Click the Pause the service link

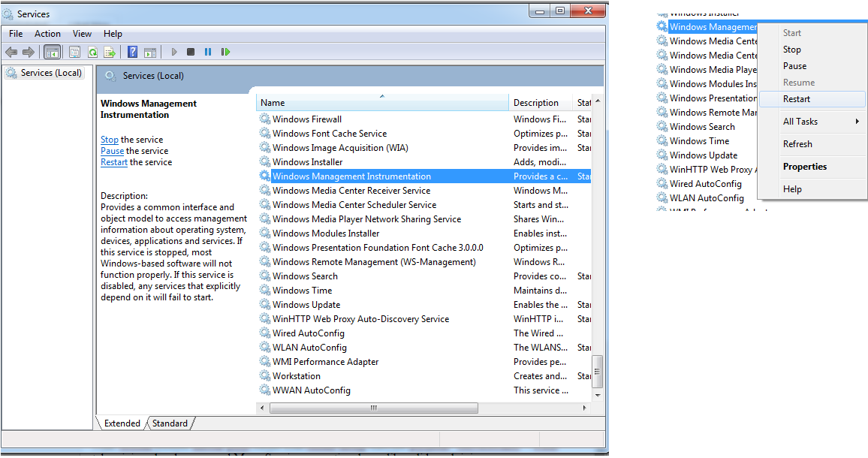coord(111,150)
